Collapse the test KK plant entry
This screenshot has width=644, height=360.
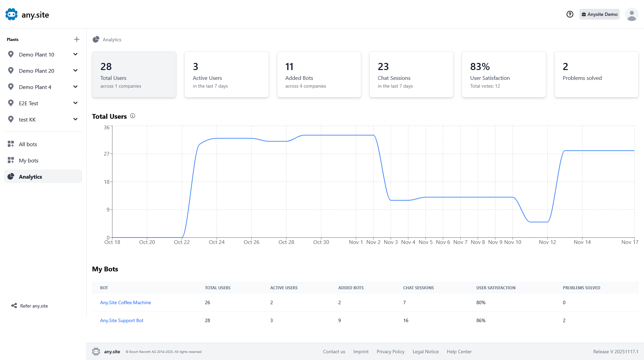click(x=75, y=119)
